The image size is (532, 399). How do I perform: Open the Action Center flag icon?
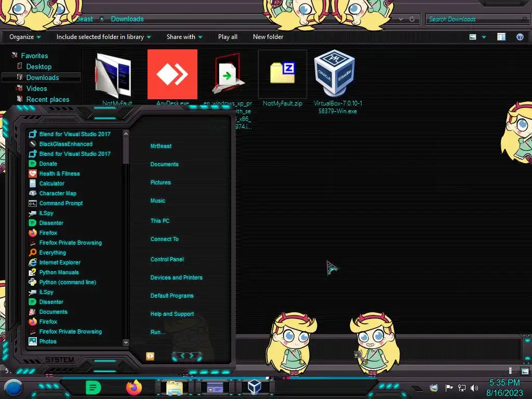[449, 388]
